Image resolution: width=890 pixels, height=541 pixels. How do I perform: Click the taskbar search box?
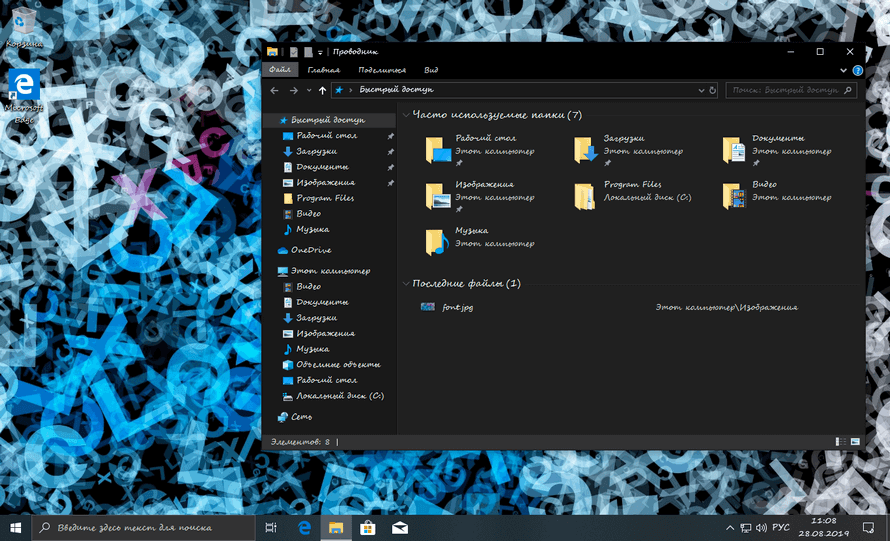pyautogui.click(x=143, y=528)
